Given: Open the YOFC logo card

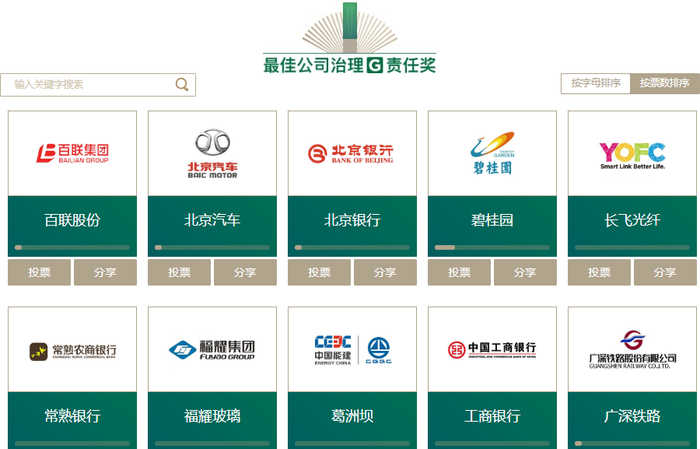Looking at the screenshot, I should coord(632,155).
